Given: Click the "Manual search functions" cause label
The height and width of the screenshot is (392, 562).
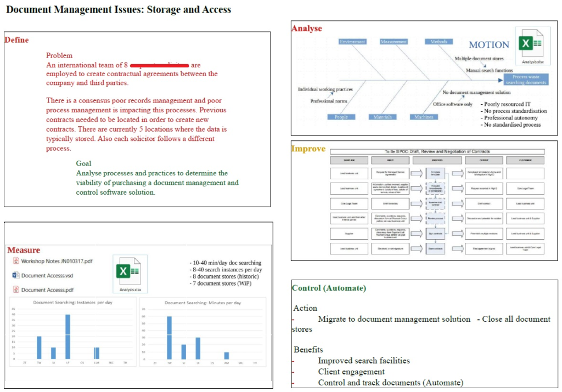Looking at the screenshot, I should coord(489,71).
